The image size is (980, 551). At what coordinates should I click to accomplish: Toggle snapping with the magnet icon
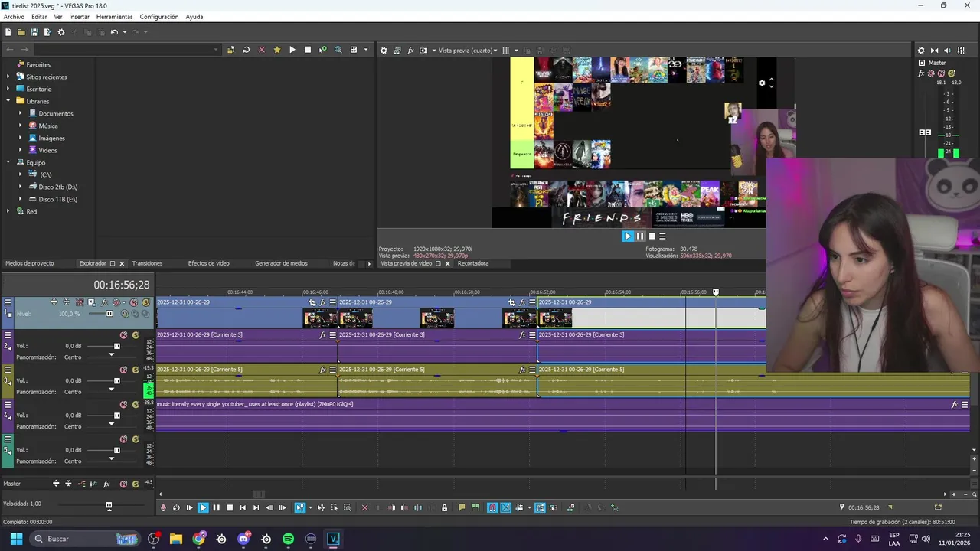492,507
